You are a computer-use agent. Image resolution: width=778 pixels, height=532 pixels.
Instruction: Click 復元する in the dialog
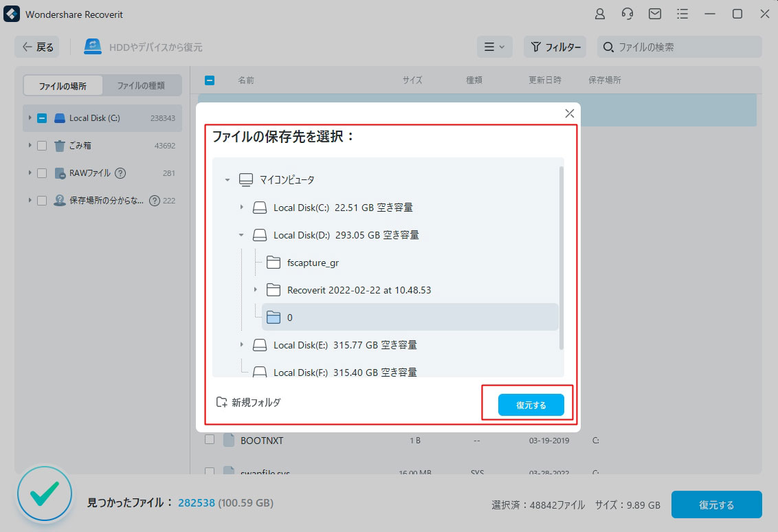click(x=531, y=405)
